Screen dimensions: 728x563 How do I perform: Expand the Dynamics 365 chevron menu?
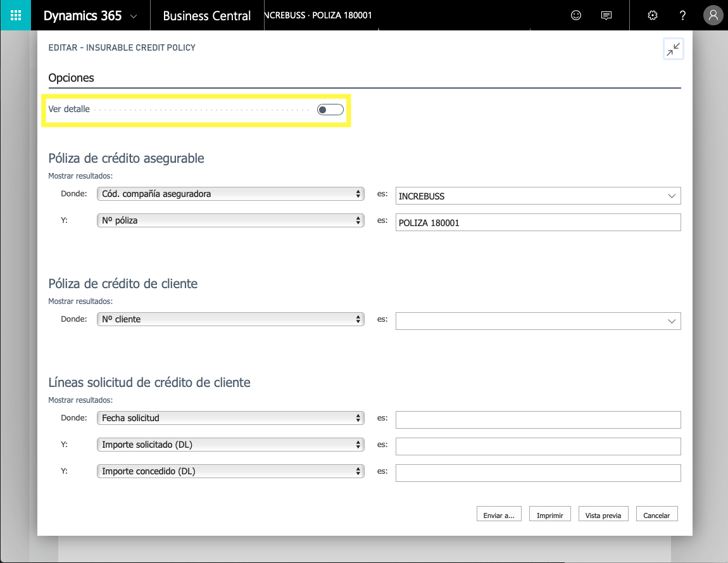134,16
